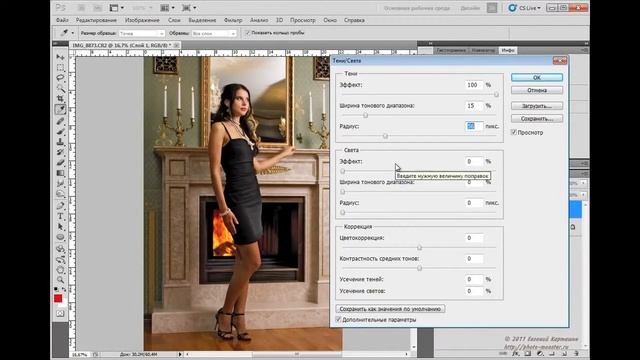Screen dimensions: 640x360
Task: Click the Света Эффект slider handle
Action: point(343,171)
